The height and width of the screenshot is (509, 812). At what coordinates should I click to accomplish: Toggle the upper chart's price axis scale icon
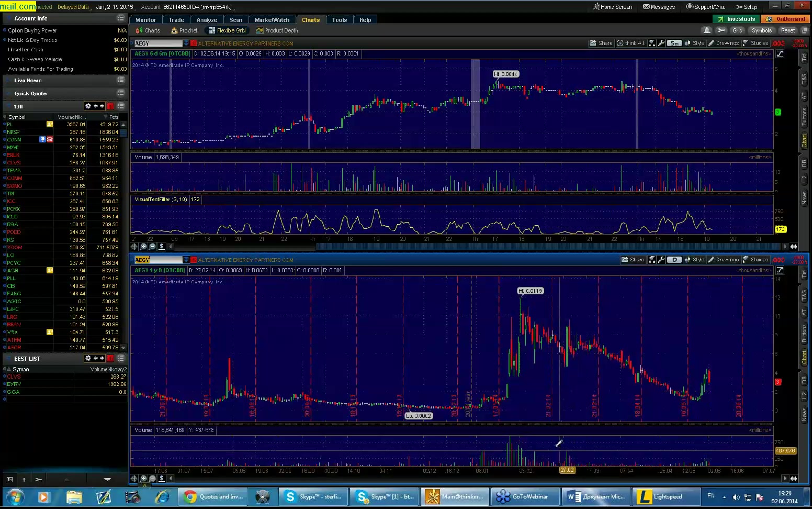(x=780, y=53)
